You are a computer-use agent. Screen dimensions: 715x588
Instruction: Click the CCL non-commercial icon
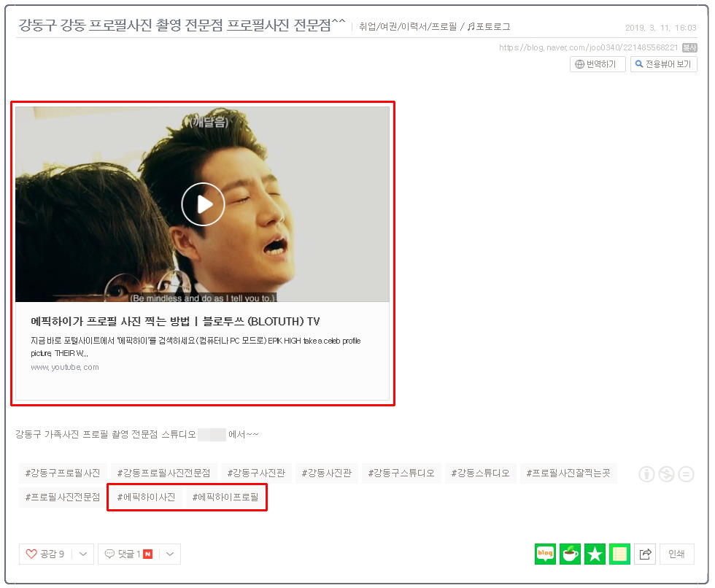666,474
